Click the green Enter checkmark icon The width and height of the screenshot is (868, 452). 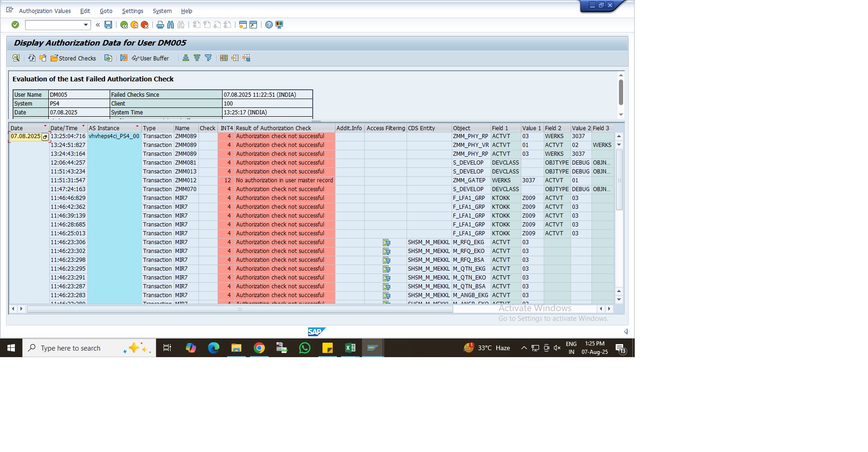[x=15, y=25]
